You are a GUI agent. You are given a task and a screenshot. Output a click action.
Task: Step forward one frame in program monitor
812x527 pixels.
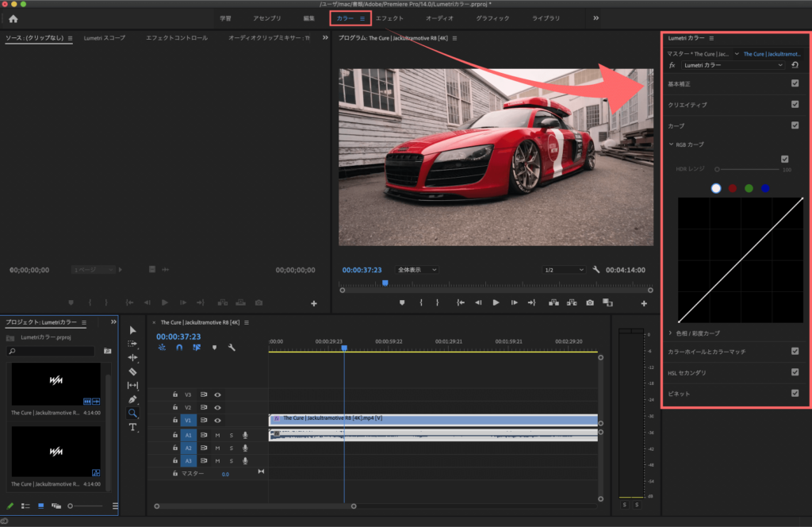click(x=514, y=302)
